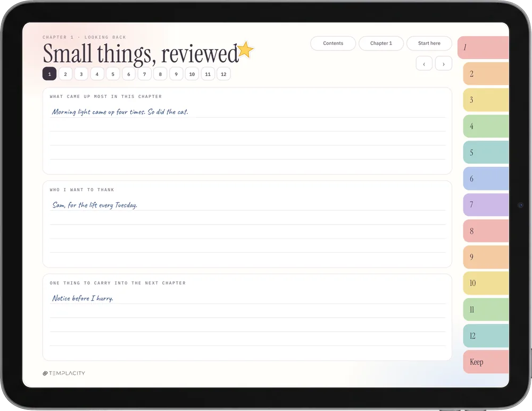Viewport: 532px width, 411px height.
Task: Select page 4 in the number row
Action: pyautogui.click(x=97, y=74)
